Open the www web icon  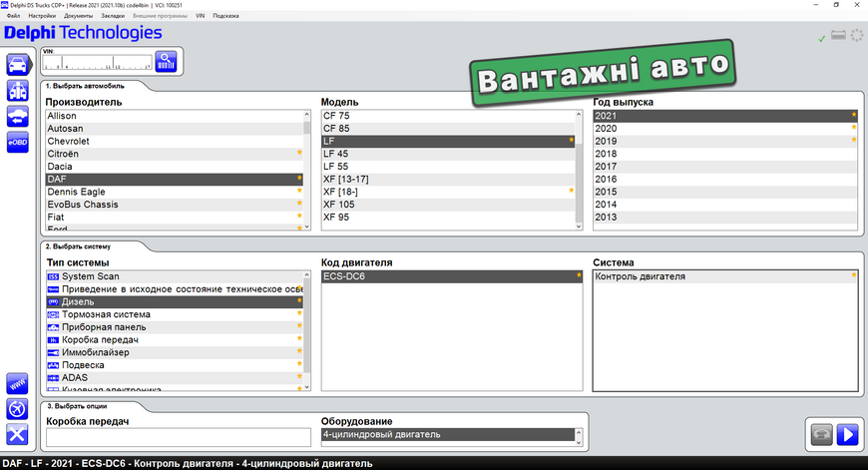click(17, 383)
